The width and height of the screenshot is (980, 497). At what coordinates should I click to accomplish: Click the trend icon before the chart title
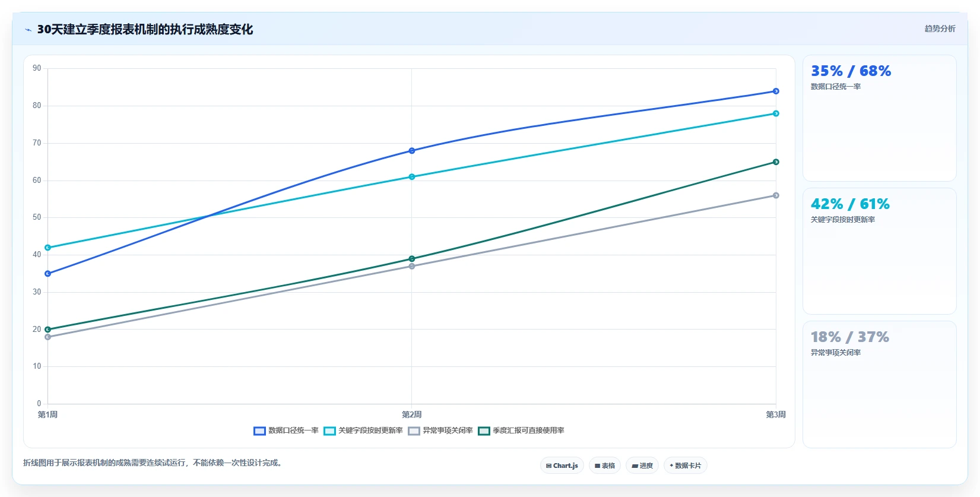point(28,30)
